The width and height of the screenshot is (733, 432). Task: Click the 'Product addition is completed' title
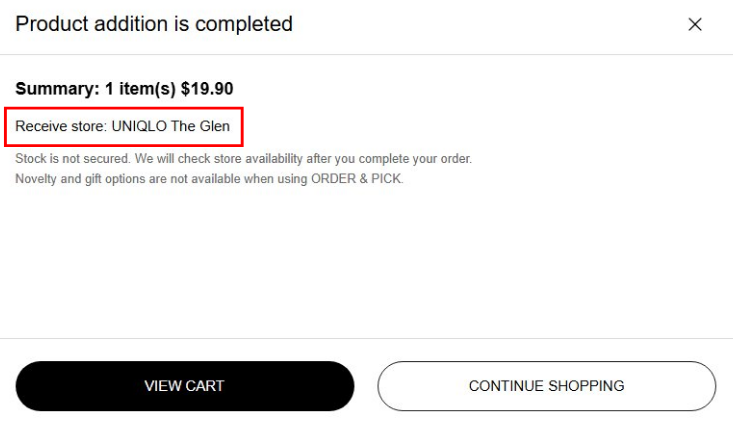click(x=154, y=24)
